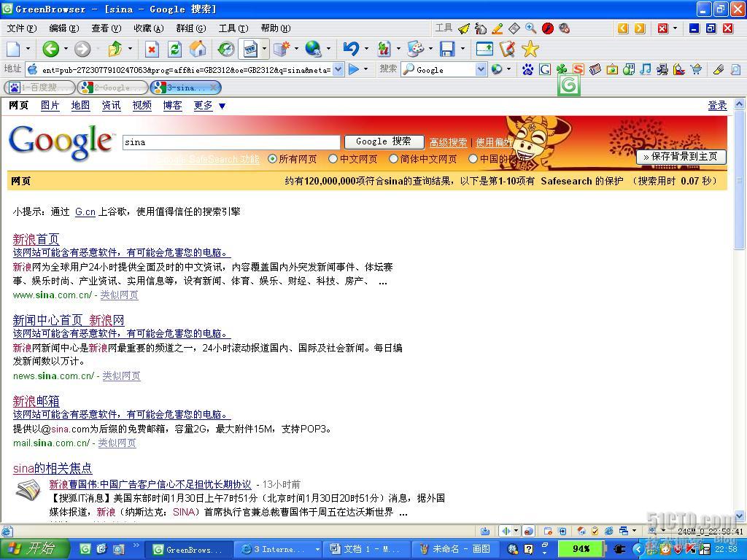Open the 新浪邮箱 result link
Viewport: 747px width, 560px height.
coord(36,402)
